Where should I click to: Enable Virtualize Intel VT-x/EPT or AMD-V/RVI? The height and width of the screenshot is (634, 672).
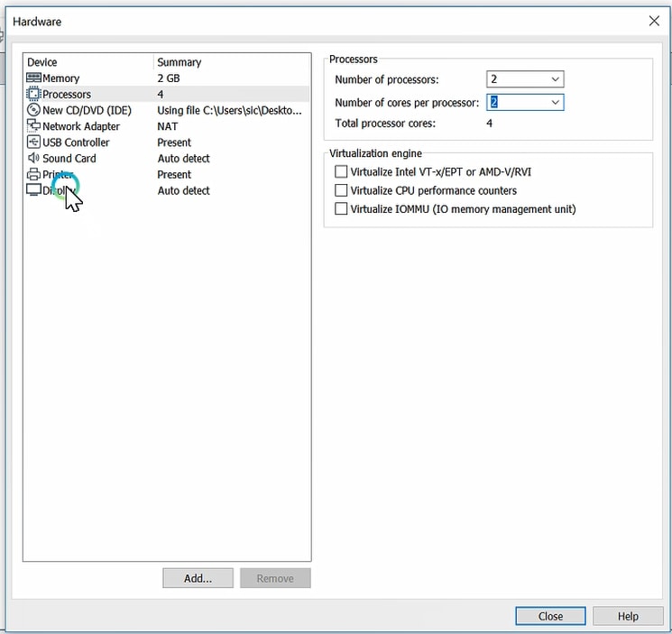tap(341, 171)
